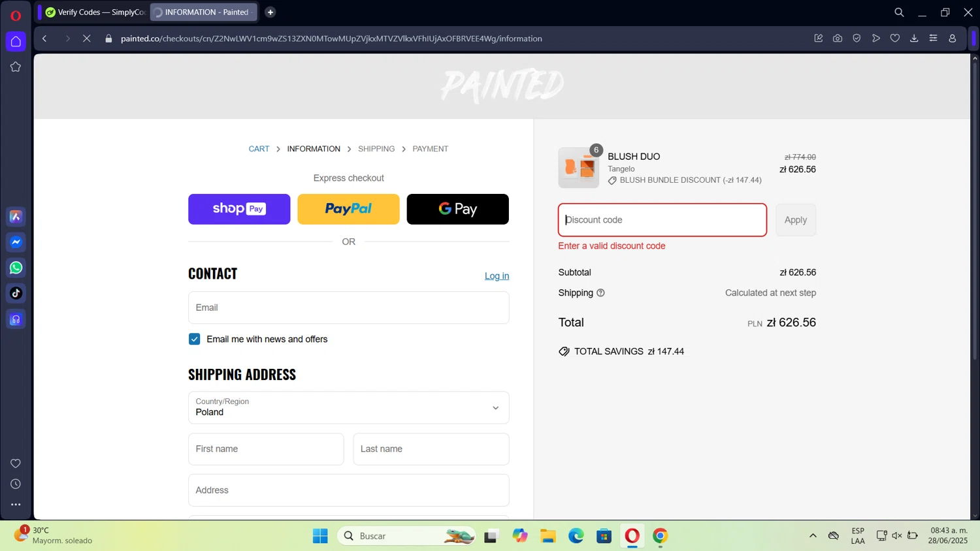Open Google Chrome from taskbar
980x551 pixels.
pos(661,536)
